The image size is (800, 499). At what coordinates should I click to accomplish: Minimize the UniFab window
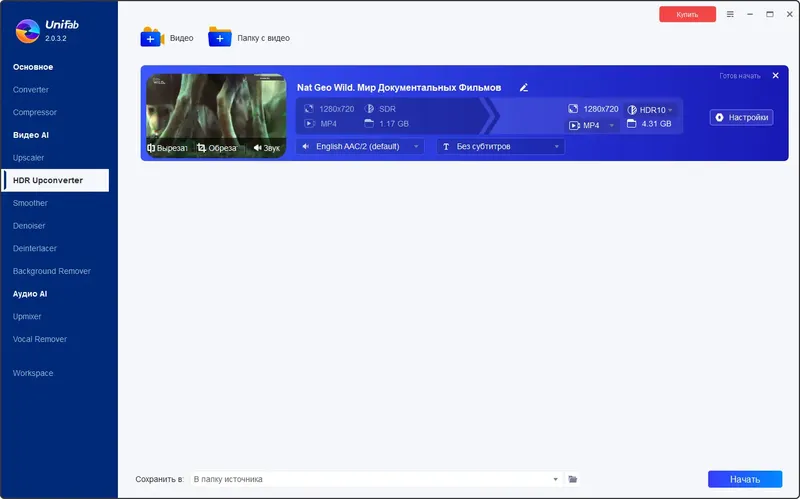click(750, 14)
